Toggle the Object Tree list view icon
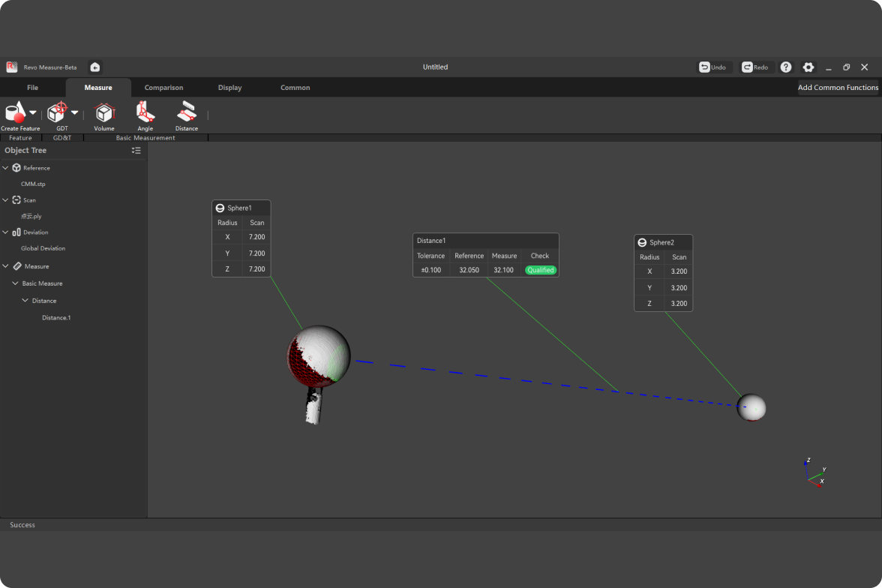The height and width of the screenshot is (588, 882). point(136,151)
